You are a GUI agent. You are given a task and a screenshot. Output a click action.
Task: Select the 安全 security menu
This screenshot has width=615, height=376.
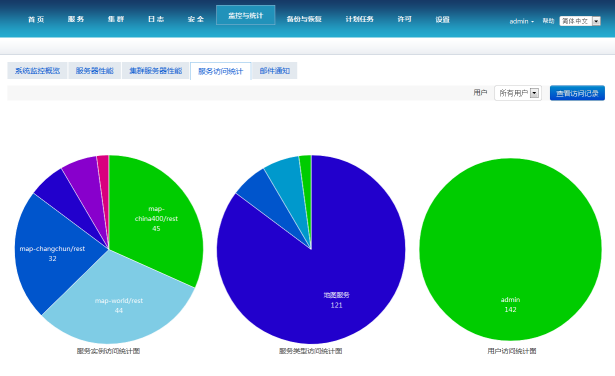196,19
